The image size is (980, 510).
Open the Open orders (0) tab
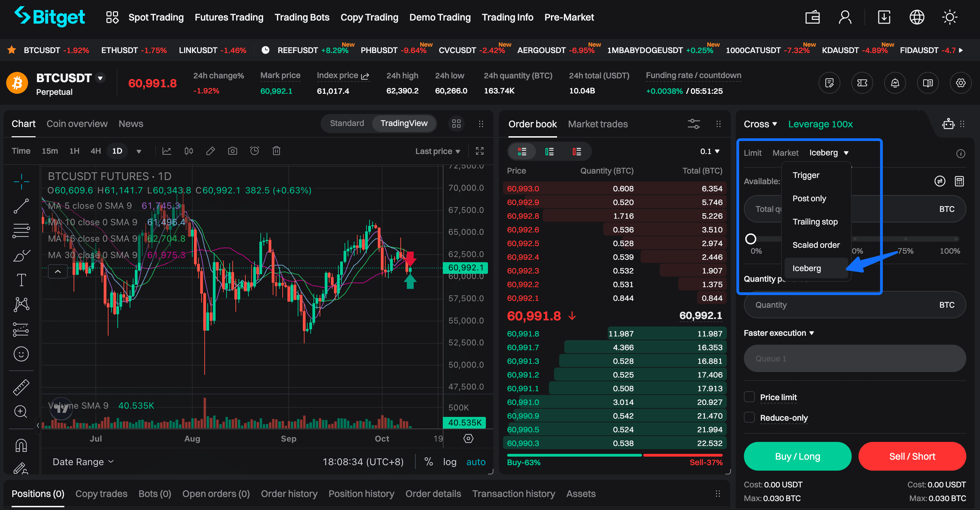216,494
